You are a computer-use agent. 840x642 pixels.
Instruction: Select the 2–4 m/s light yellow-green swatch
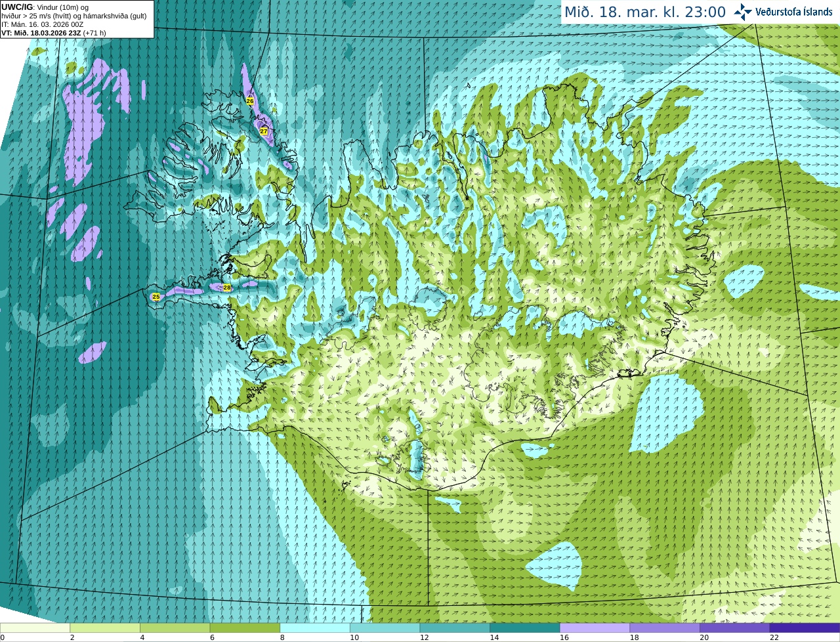click(105, 628)
